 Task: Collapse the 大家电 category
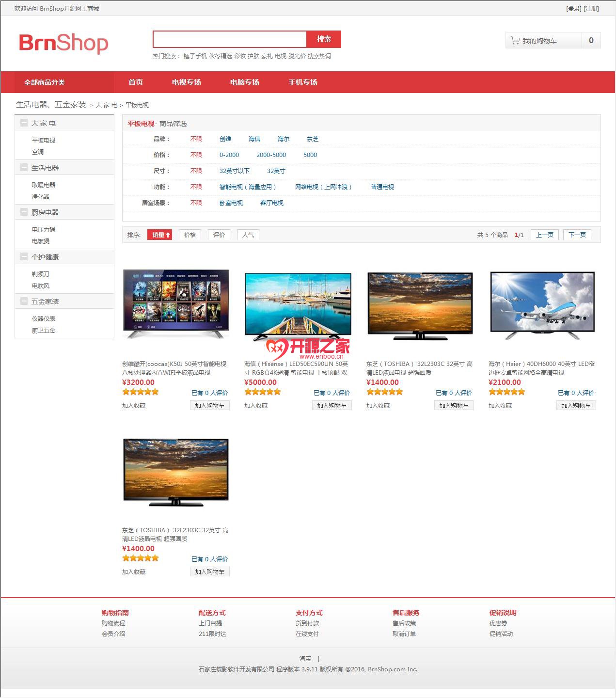24,123
